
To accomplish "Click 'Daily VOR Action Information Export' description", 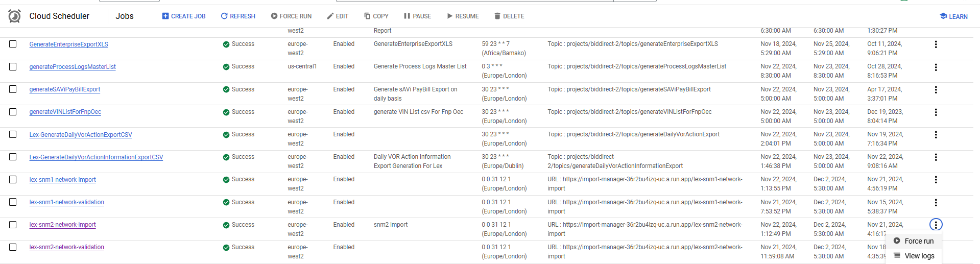I will [412, 161].
